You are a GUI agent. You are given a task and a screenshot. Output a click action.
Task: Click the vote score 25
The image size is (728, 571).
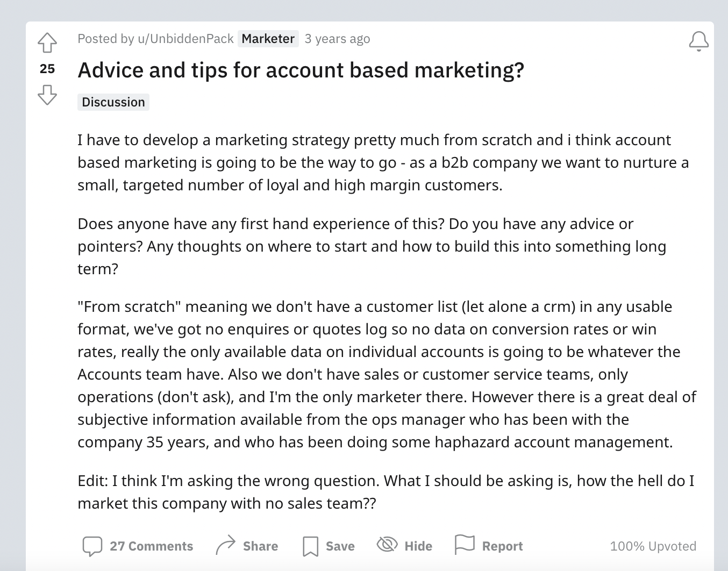pyautogui.click(x=47, y=69)
